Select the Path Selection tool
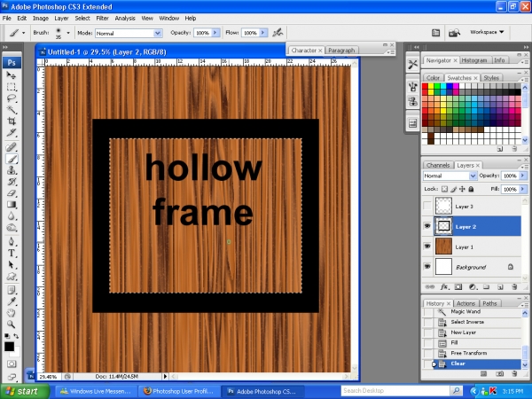 click(x=12, y=265)
